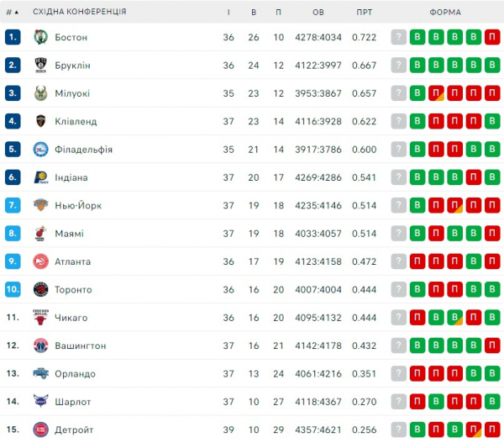Click the Toronto Raptors team logo

click(41, 289)
